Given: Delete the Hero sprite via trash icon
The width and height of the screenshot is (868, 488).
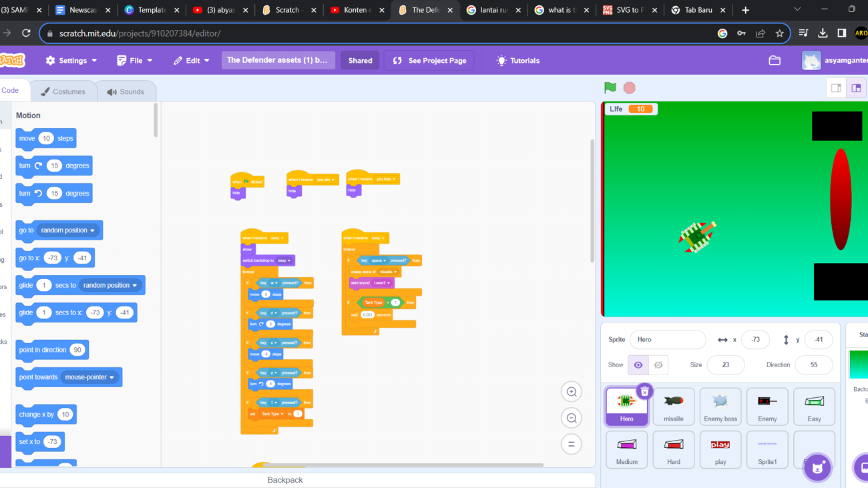Looking at the screenshot, I should coord(644,391).
